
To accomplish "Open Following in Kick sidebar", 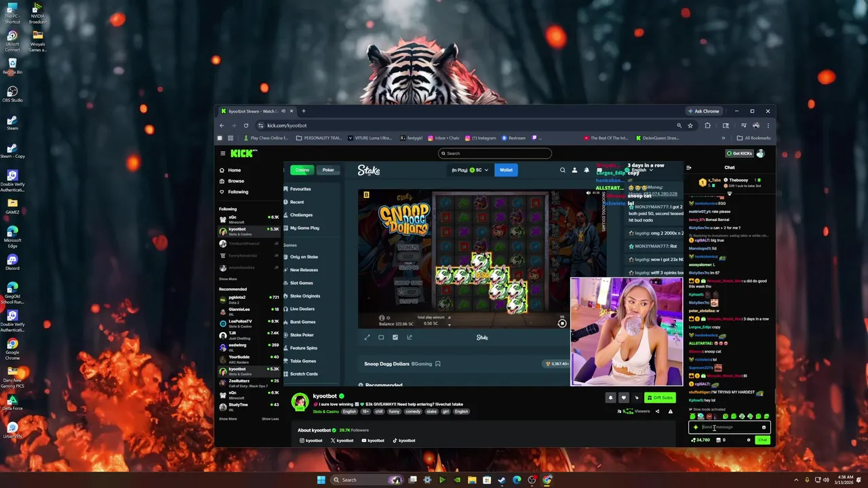I will tap(234, 192).
